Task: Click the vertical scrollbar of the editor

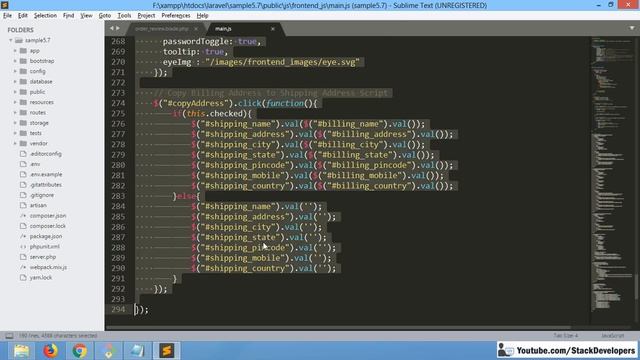Action: pos(636,288)
